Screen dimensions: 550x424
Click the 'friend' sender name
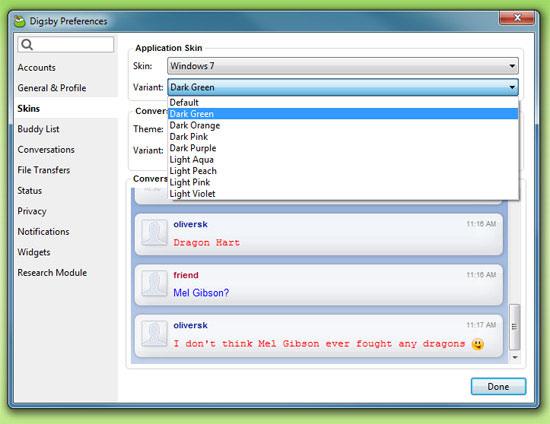pos(186,275)
